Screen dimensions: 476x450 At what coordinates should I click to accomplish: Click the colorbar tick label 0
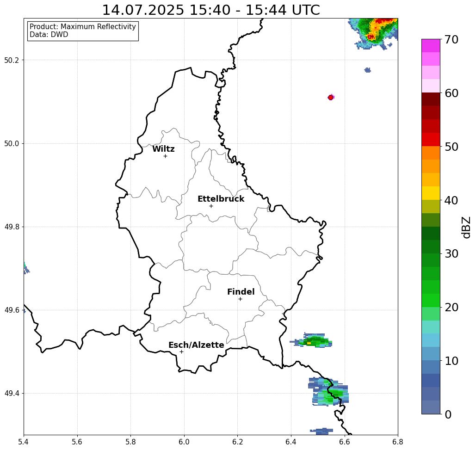[x=448, y=414]
